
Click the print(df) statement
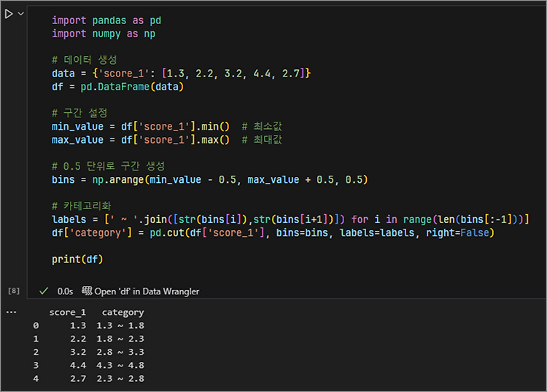[77, 259]
